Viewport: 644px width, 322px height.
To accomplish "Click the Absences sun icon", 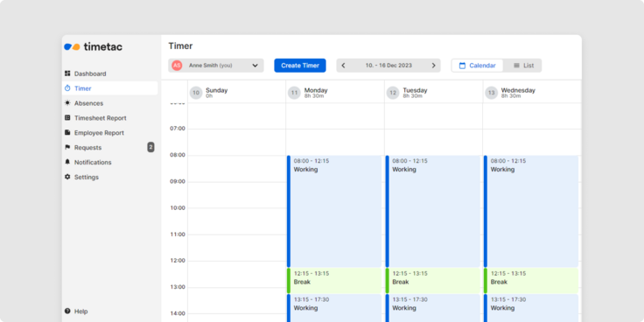I will click(x=67, y=103).
